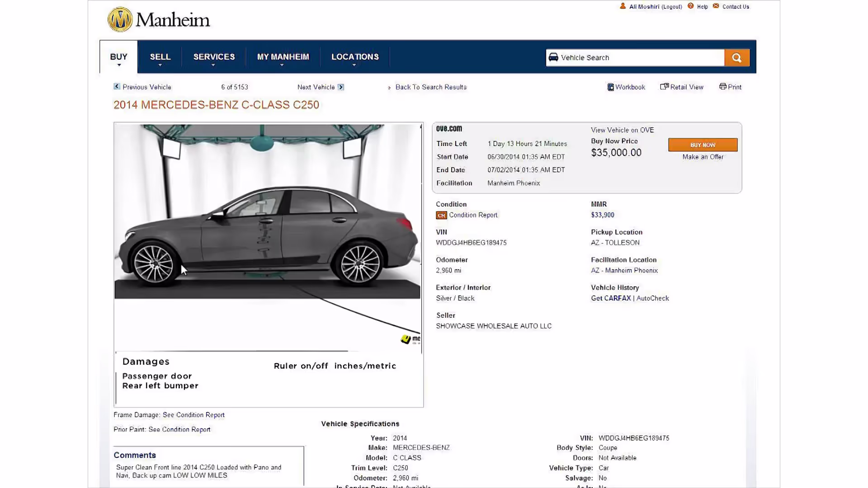This screenshot has height=488, width=868.
Task: Click the Retail View icon
Action: pos(664,87)
